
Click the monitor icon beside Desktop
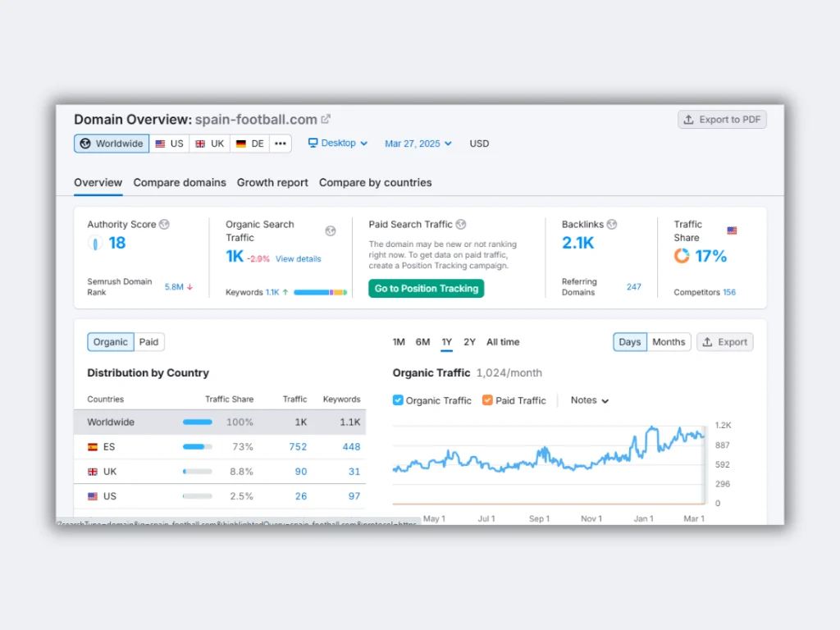[313, 143]
